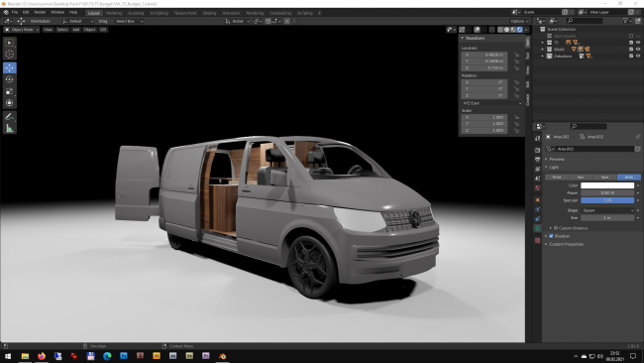Open the Physics properties tab icon
The image size is (644, 363).
coord(538,209)
